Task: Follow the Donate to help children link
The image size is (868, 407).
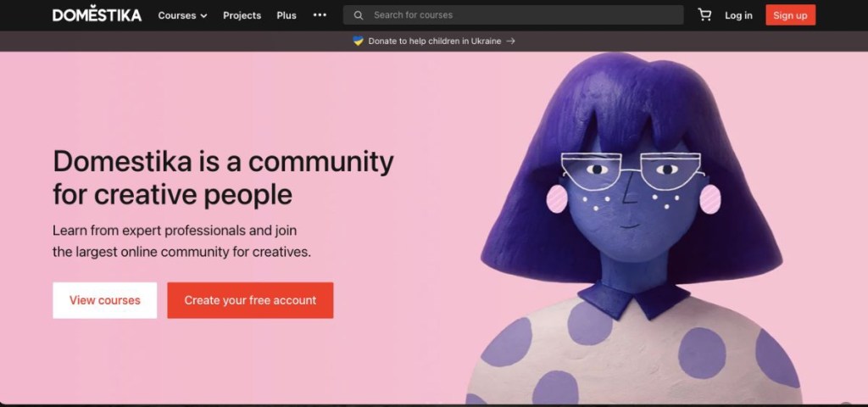Action: coord(434,41)
